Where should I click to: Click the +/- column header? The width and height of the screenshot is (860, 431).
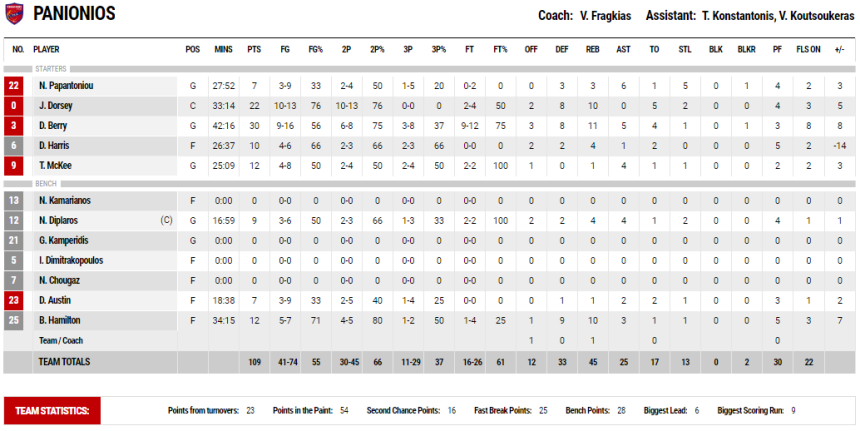[x=839, y=49]
